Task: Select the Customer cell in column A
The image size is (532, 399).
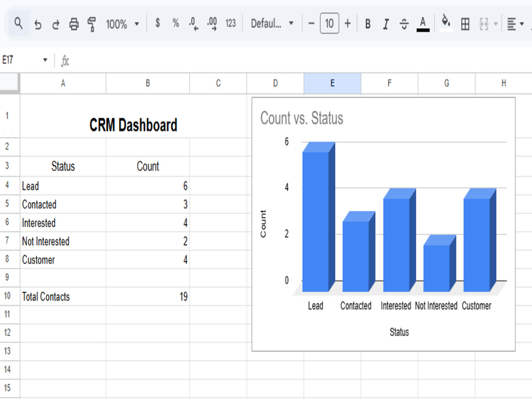Action: pos(63,260)
